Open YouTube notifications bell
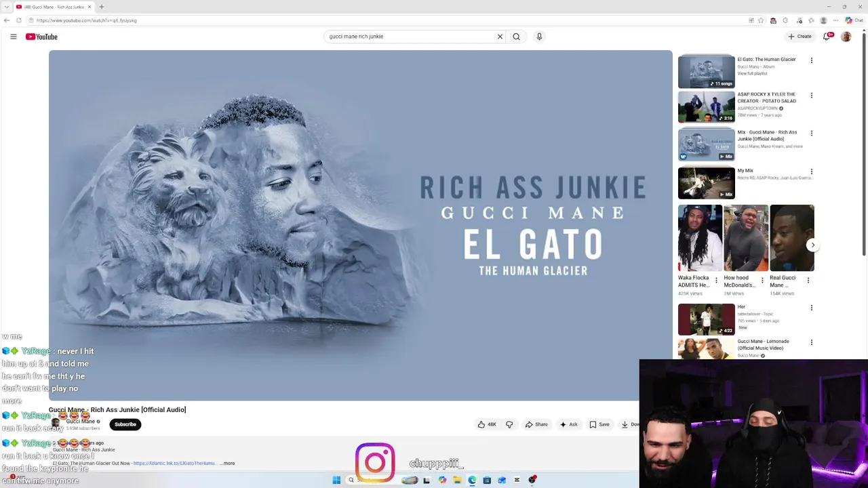868x488 pixels. pos(827,37)
